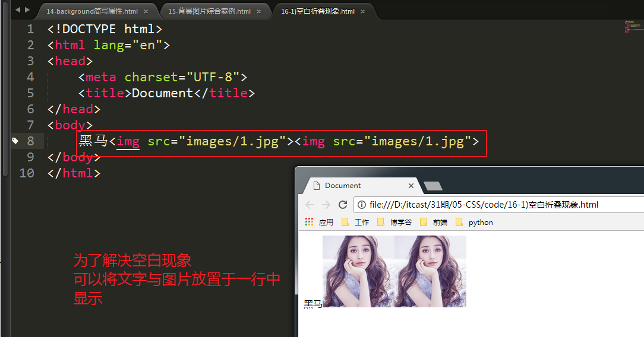The height and width of the screenshot is (337, 644).
Task: Open the 博学谷 bookmark folder
Action: (394, 222)
